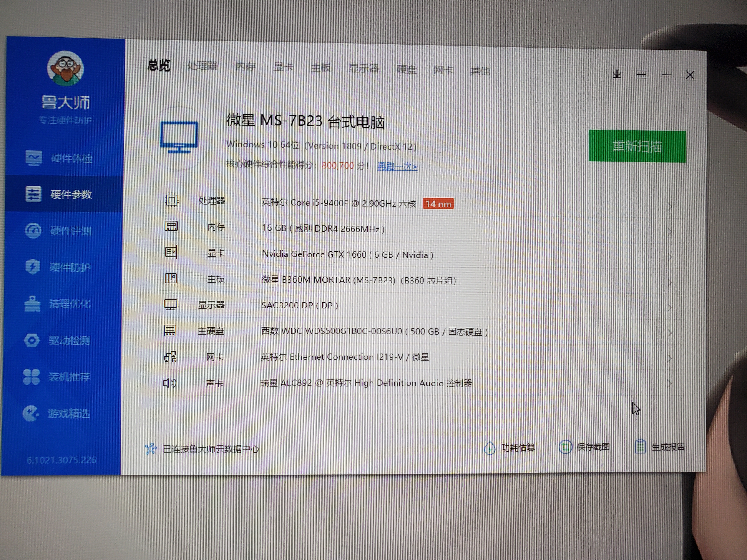Click the 保存截图 save screenshot label

tap(593, 447)
